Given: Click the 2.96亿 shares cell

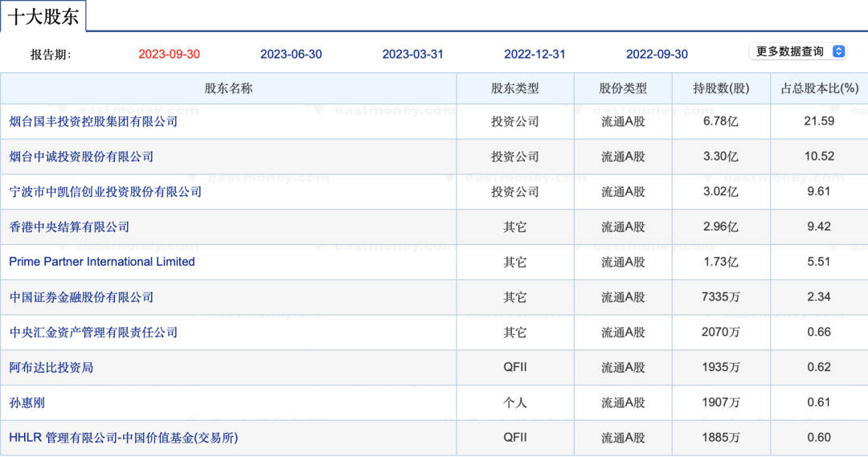Looking at the screenshot, I should (x=721, y=226).
